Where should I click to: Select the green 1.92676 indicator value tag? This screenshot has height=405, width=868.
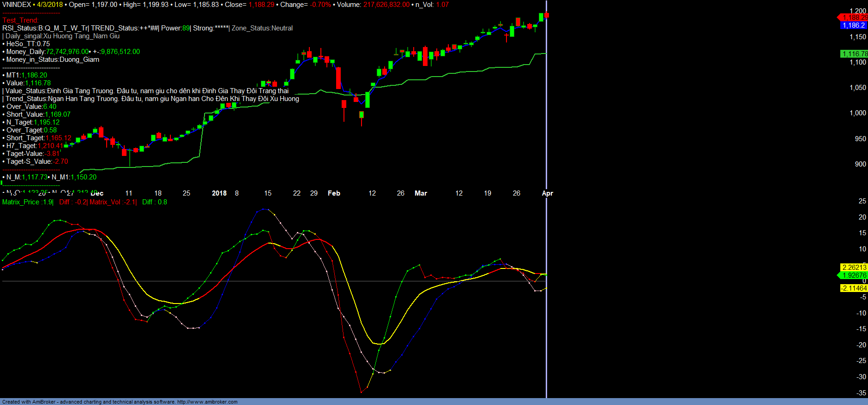(x=854, y=275)
